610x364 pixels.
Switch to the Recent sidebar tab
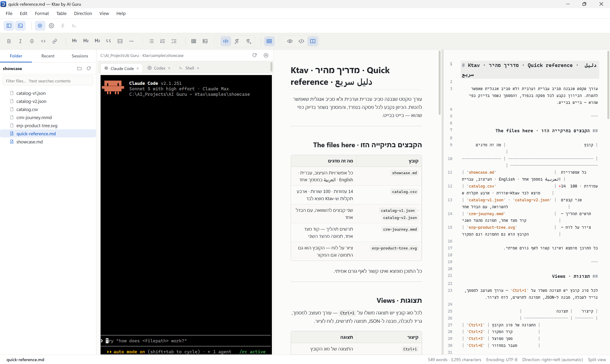[48, 56]
